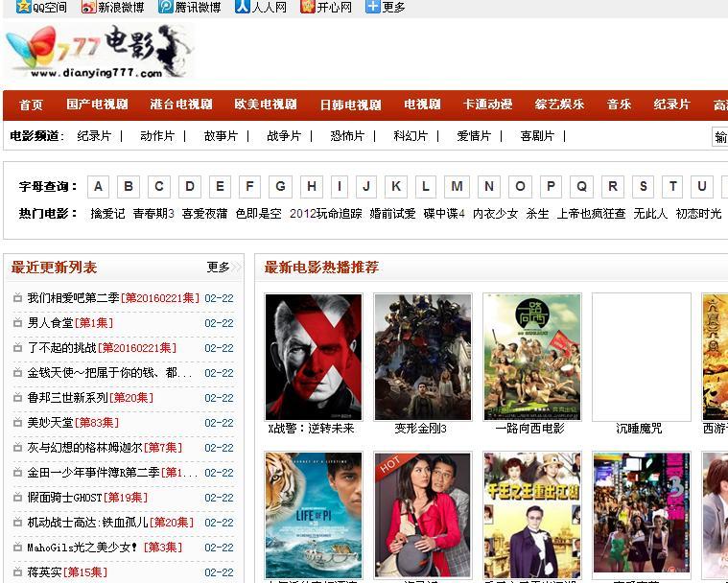The width and height of the screenshot is (728, 583).
Task: Open the 更多 plus share icon
Action: 372,7
